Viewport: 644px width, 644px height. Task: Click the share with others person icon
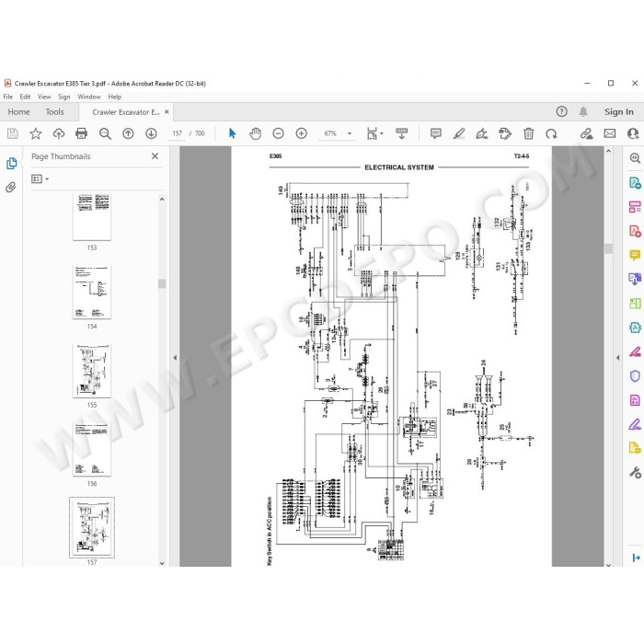[633, 133]
